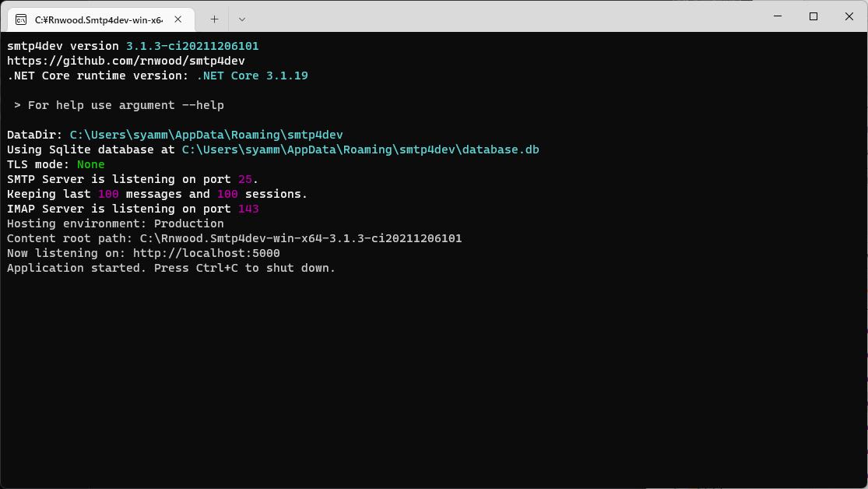Click the command prompt icon in tab
Image resolution: width=868 pixels, height=489 pixels.
pos(21,20)
